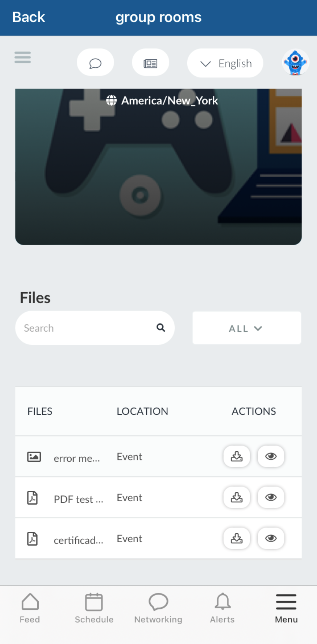Click the PDF icon for certificad...
Screen dimensions: 317x644
(33, 539)
